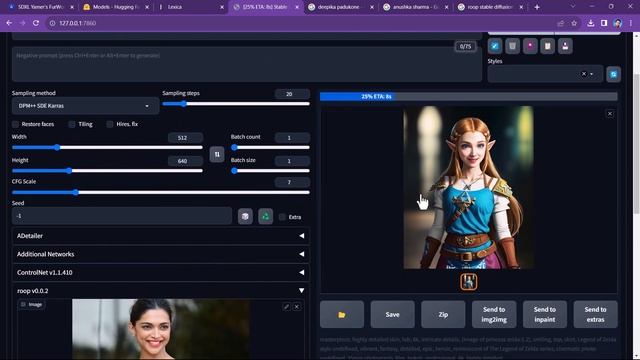Viewport: 640px width, 360px height.
Task: Enable Tiling checkbox
Action: tap(72, 124)
